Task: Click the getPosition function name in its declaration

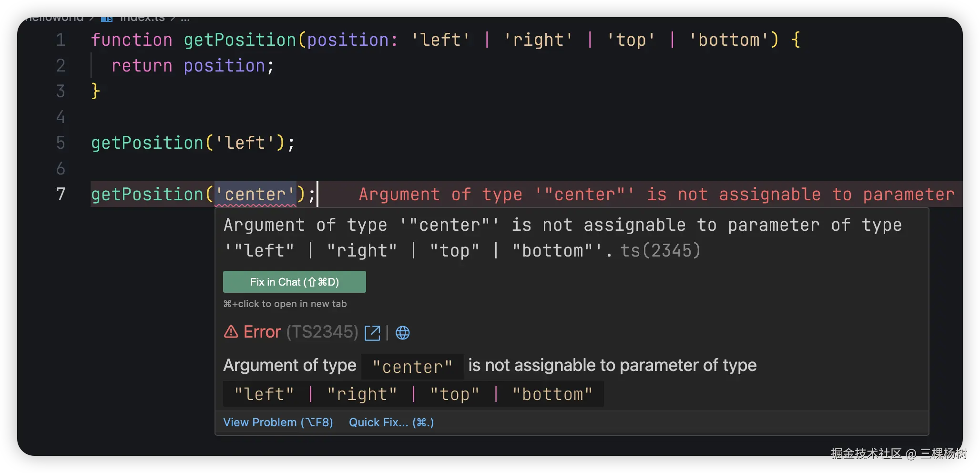Action: pos(240,40)
